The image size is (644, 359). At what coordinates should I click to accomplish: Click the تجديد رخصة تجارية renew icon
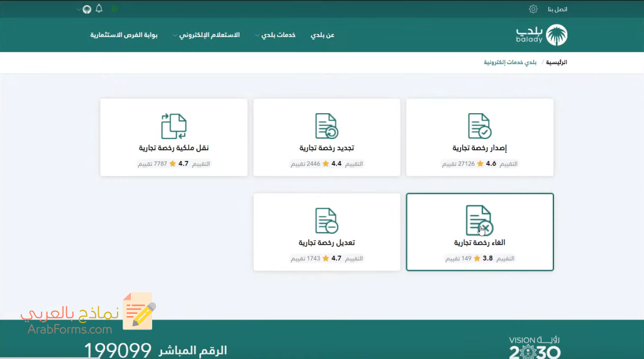point(326,126)
